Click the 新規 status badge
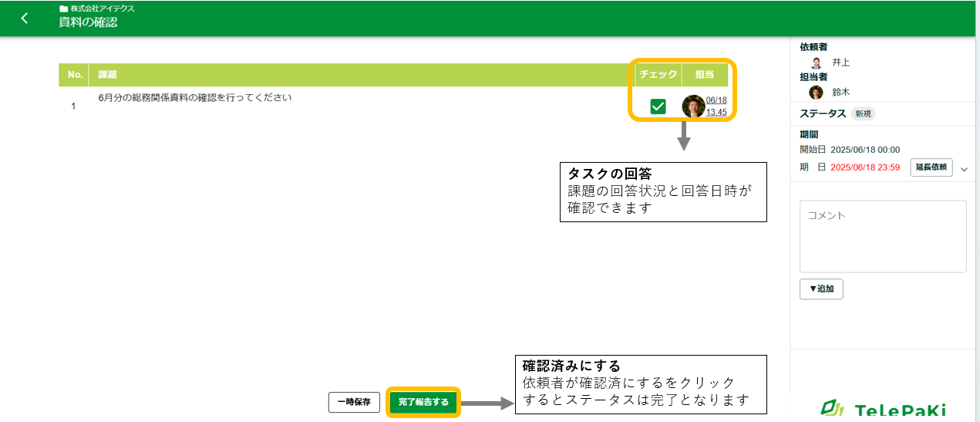Screen dimensions: 980x422 tap(863, 113)
